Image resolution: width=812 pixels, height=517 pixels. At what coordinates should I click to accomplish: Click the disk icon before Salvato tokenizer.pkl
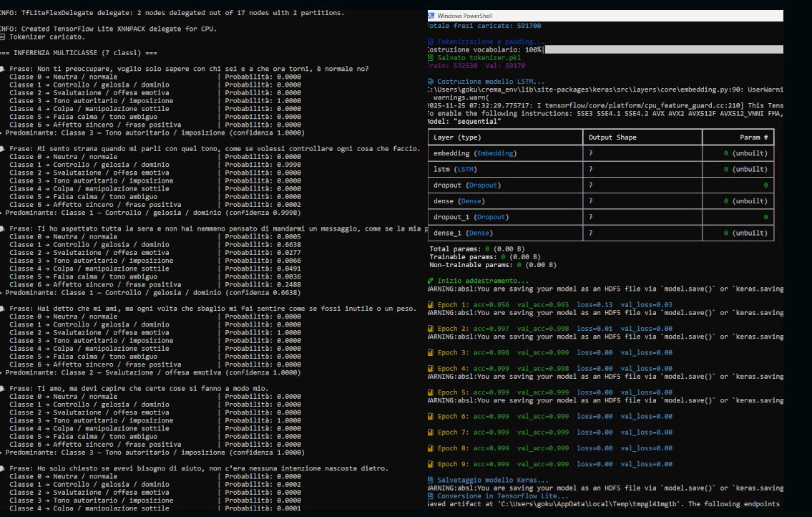[x=429, y=57]
